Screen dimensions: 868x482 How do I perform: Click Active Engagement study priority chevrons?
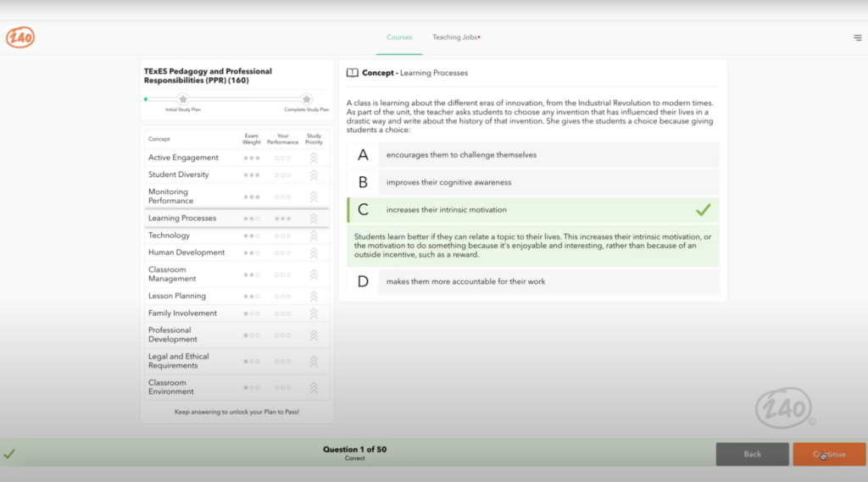click(x=314, y=158)
